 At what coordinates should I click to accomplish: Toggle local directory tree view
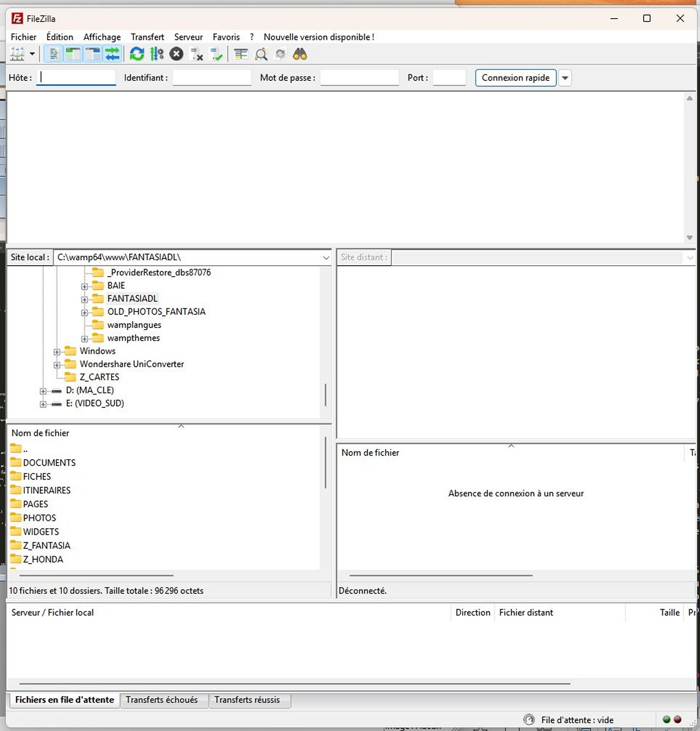[x=73, y=54]
